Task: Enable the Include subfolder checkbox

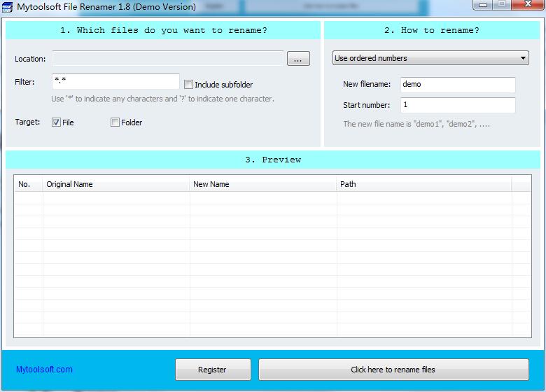Action: click(188, 84)
